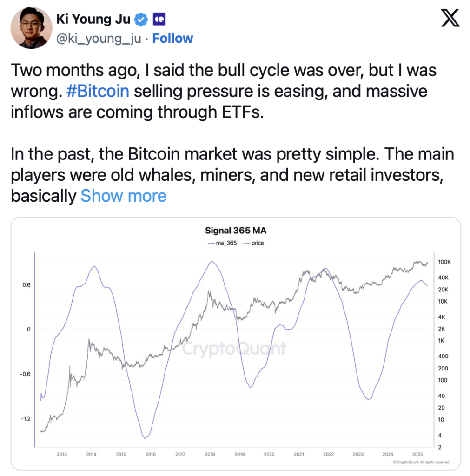Follow the ki_young_ju account
The width and height of the screenshot is (470, 476).
[172, 39]
